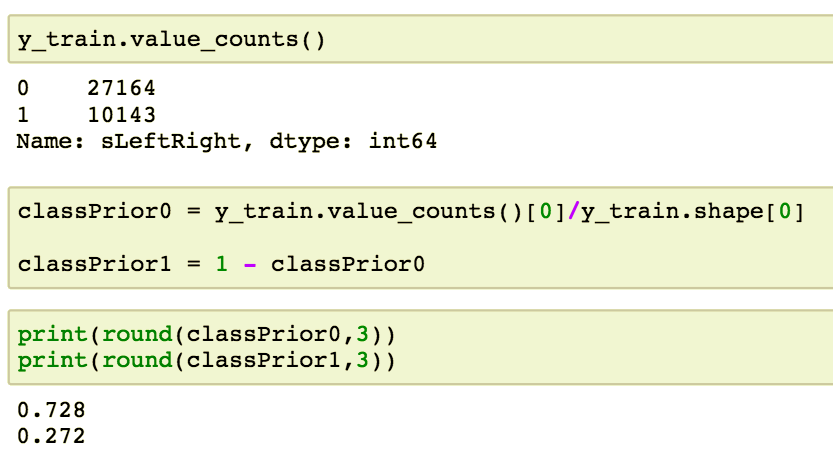
Task: Click the output value 0.272
Action: tap(51, 437)
